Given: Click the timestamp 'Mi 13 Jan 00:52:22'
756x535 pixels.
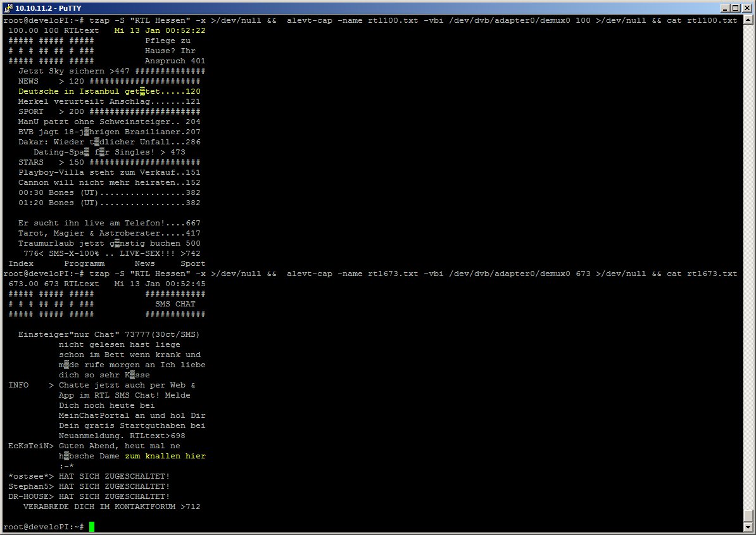Looking at the screenshot, I should tap(160, 30).
